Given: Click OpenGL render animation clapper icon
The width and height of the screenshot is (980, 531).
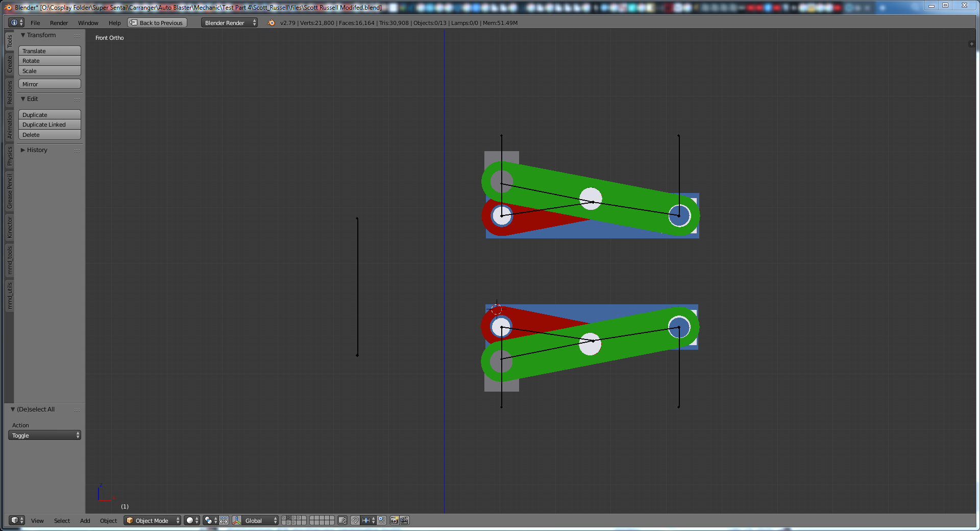Looking at the screenshot, I should tap(404, 520).
